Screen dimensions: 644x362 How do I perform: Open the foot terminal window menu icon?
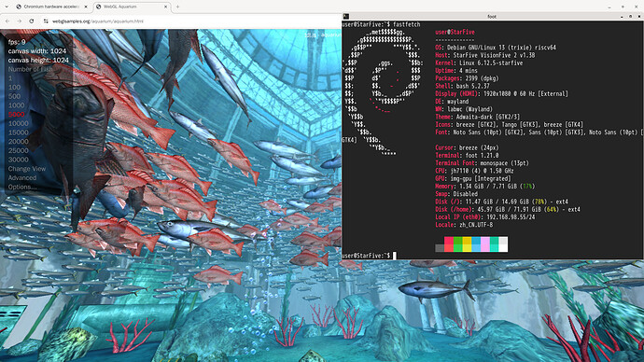click(x=346, y=17)
